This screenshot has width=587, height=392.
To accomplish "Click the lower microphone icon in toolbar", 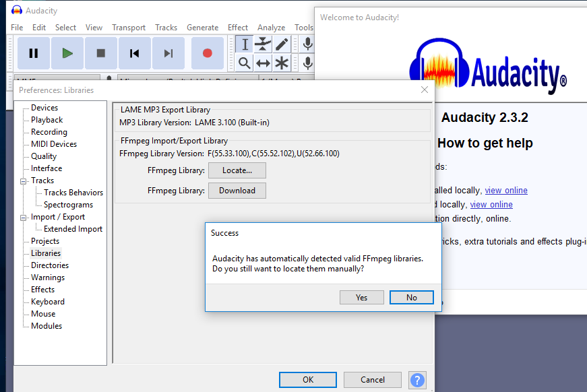I will pyautogui.click(x=308, y=63).
